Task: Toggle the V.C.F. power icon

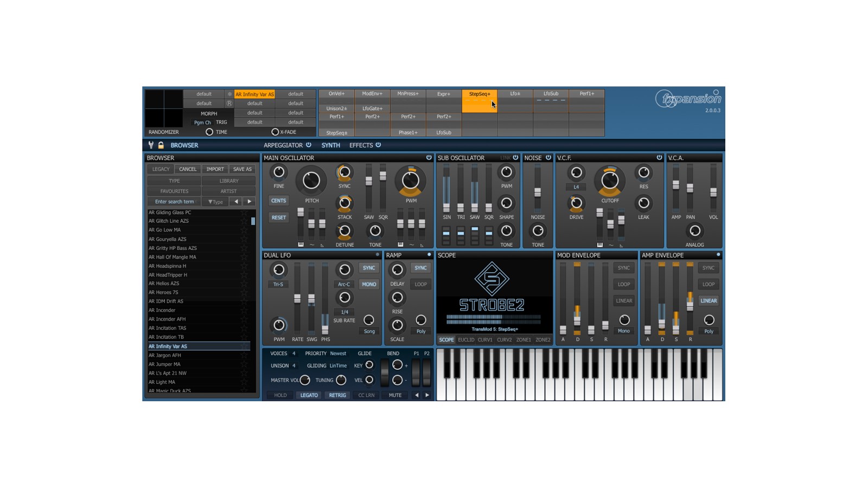Action: [659, 158]
